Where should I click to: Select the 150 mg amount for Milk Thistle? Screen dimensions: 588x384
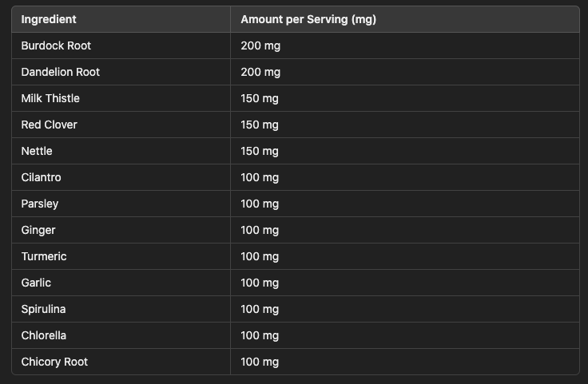coord(260,98)
